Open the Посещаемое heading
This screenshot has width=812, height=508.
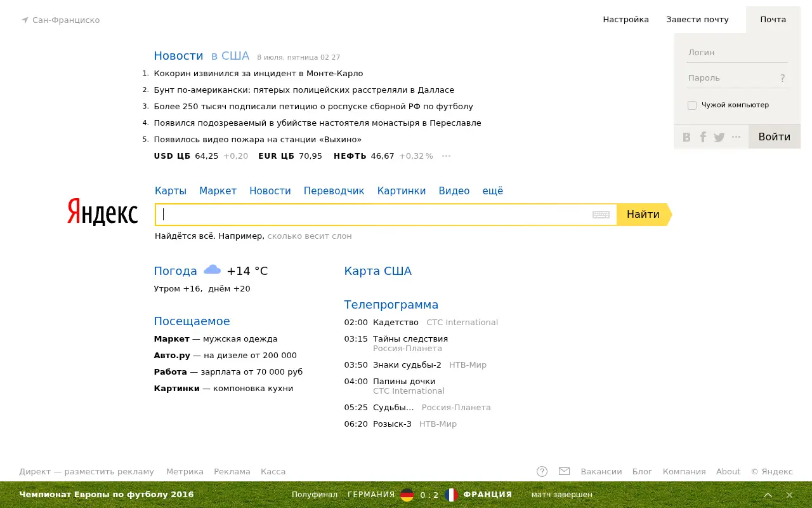click(192, 321)
